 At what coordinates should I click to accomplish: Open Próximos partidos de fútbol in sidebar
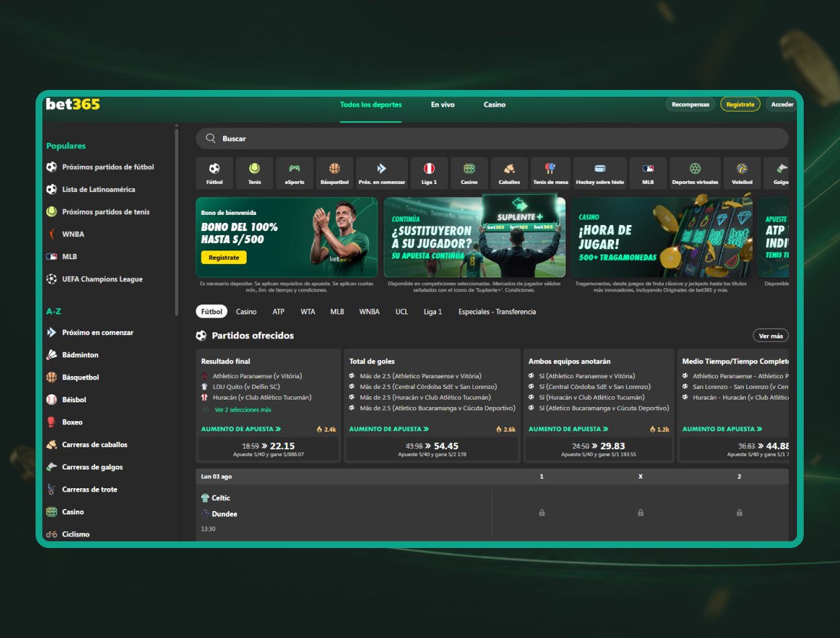(x=108, y=167)
